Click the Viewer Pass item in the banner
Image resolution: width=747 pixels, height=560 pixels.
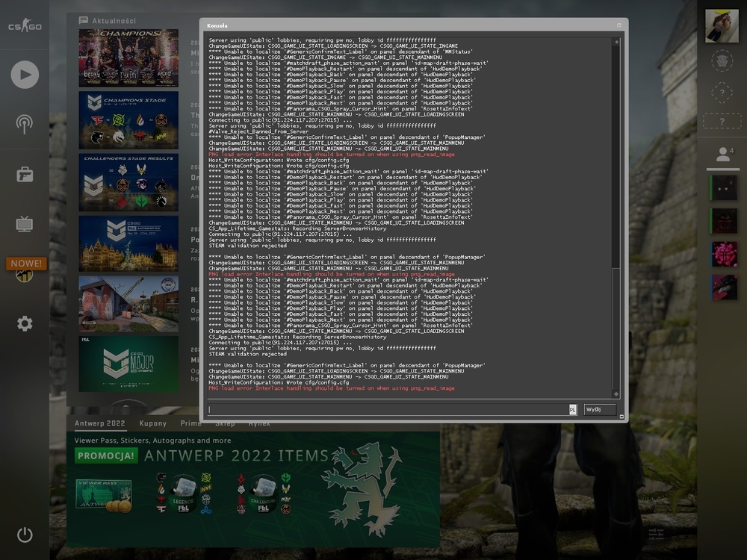point(103,495)
